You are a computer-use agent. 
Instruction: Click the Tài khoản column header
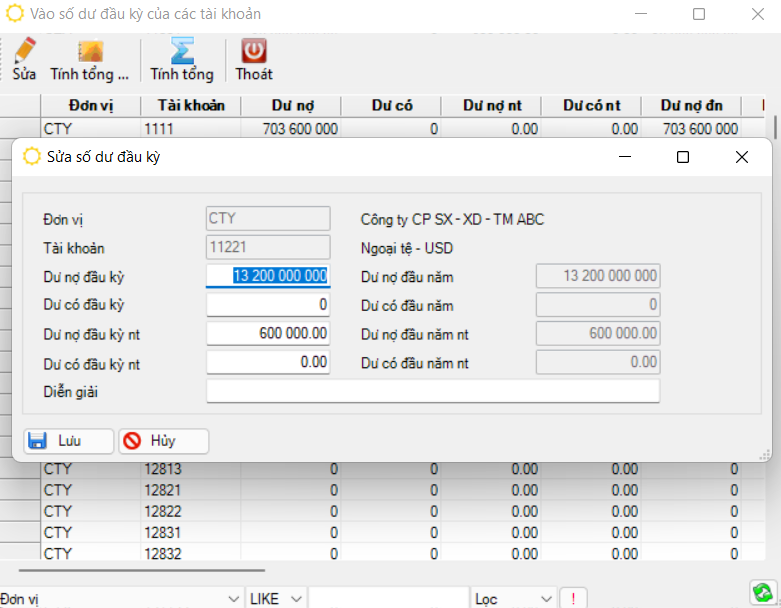190,105
